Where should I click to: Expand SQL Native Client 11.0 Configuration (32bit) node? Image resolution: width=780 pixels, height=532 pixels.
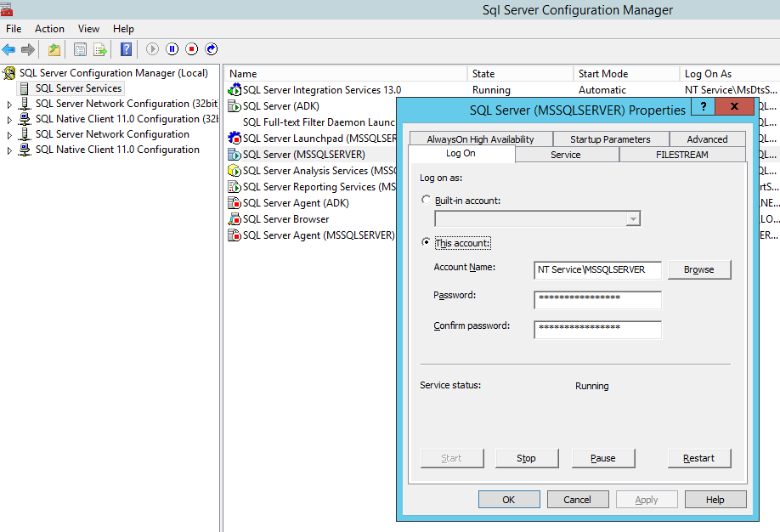9,120
